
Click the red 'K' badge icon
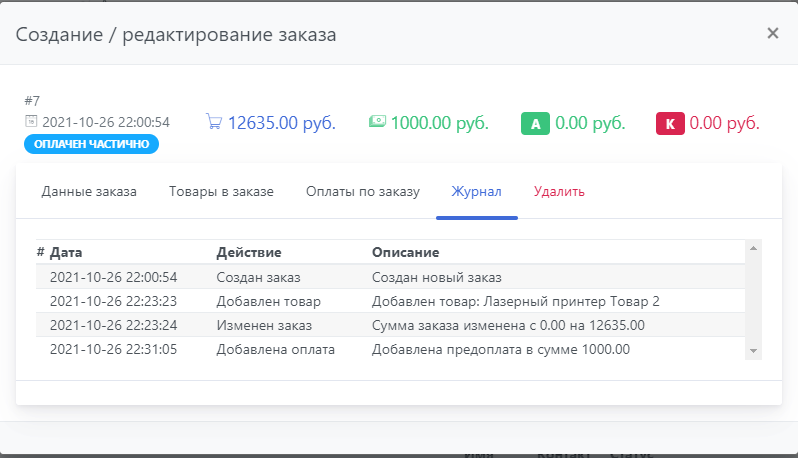tap(669, 124)
